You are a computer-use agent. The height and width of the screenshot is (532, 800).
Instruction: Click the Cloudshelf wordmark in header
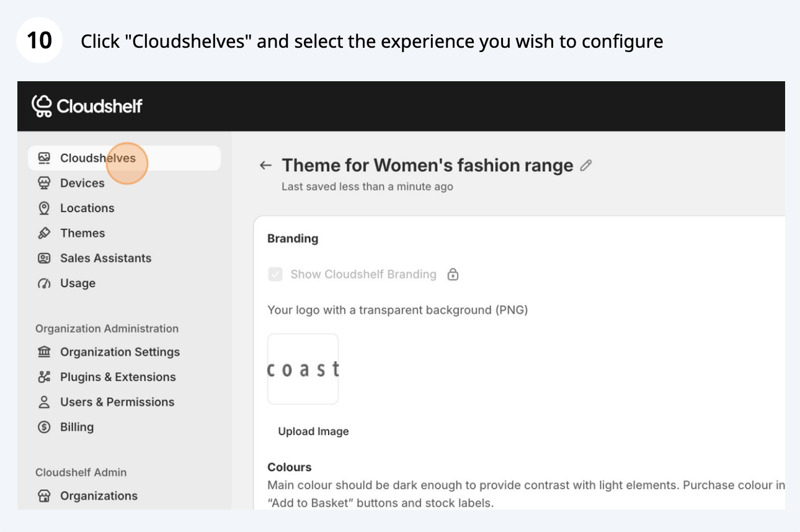(99, 107)
